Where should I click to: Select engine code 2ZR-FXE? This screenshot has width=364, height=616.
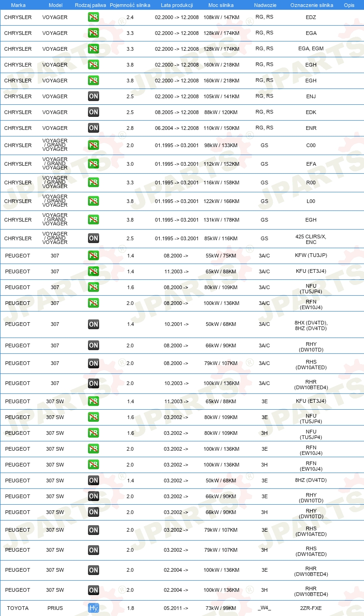pos(311,608)
